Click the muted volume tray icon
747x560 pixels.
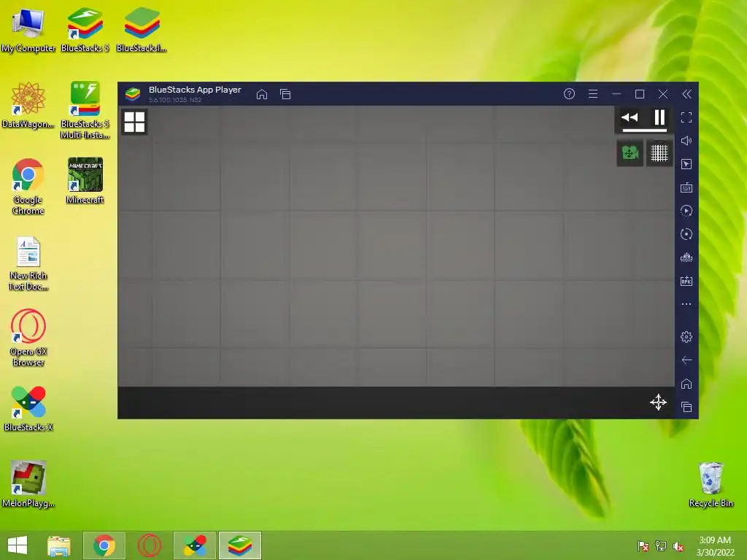(x=678, y=546)
